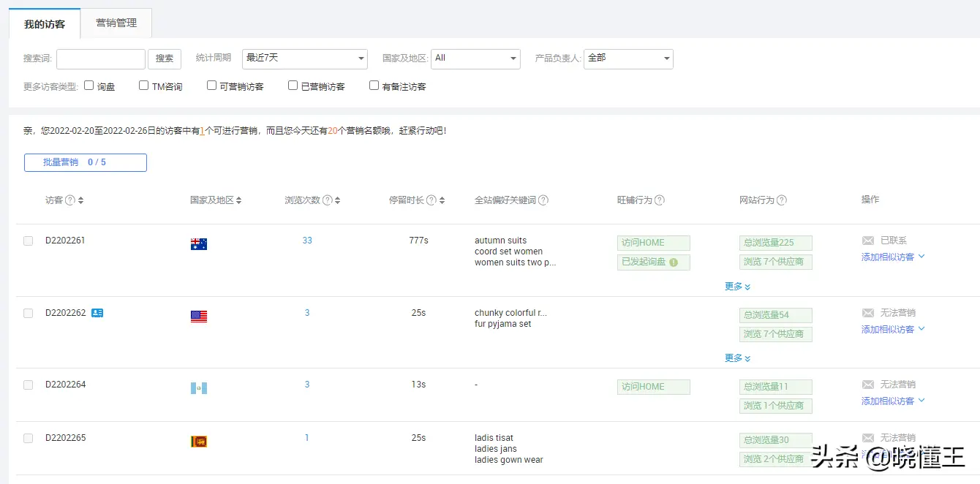Click help icon next to 网站行为
This screenshot has height=484, width=980.
[782, 200]
